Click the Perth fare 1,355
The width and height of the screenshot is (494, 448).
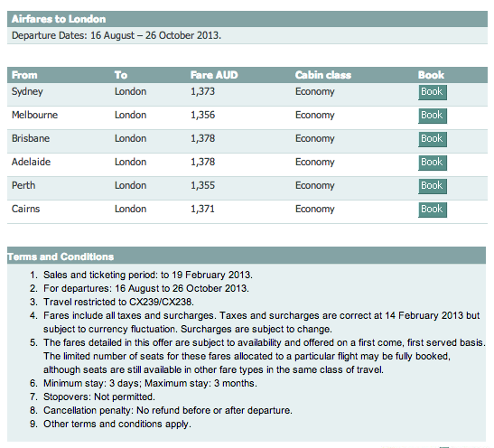202,185
